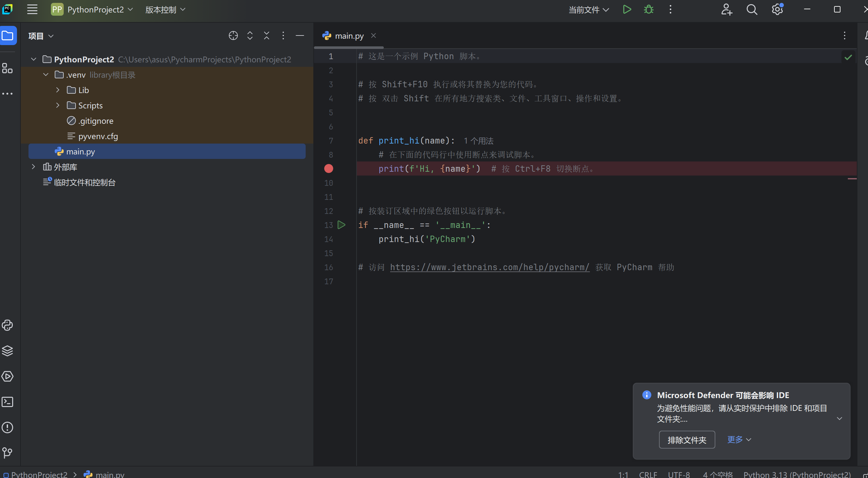The height and width of the screenshot is (478, 868).
Task: Open the Python Packages layers icon
Action: (x=7, y=351)
